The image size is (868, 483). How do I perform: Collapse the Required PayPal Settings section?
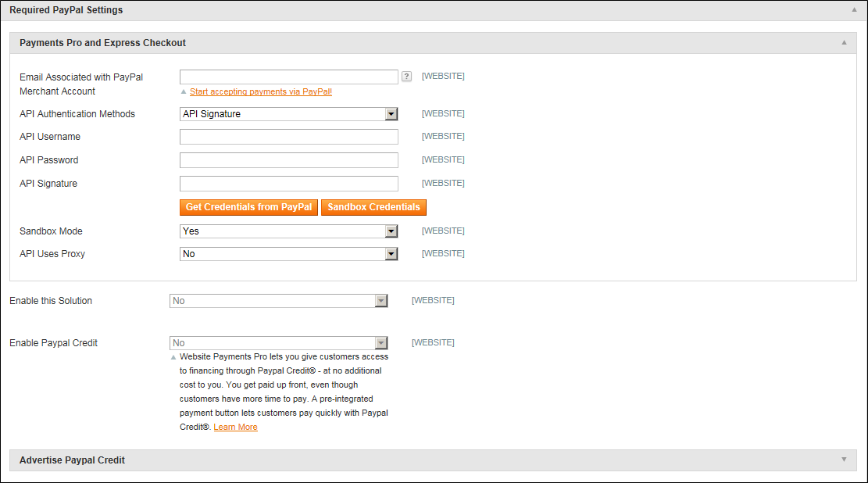tap(854, 10)
